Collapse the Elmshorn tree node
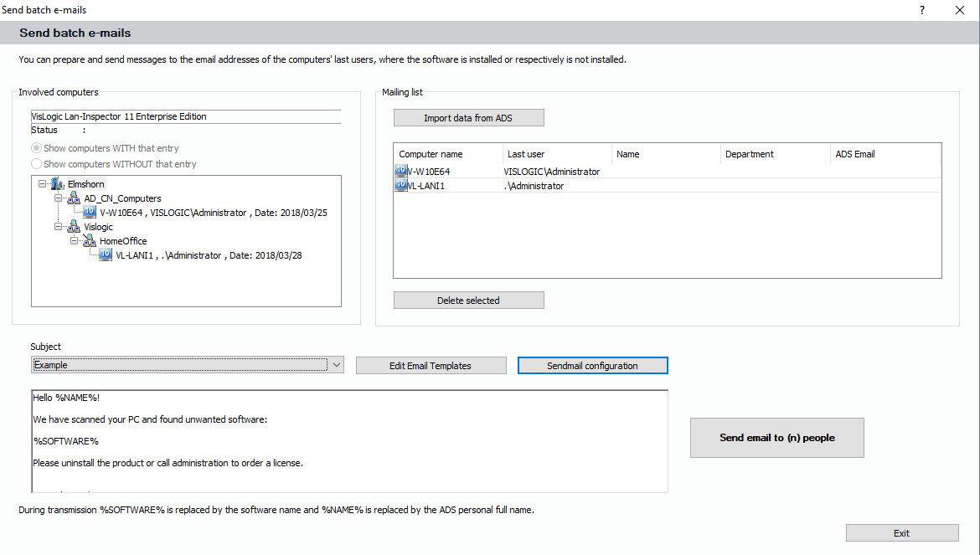The width and height of the screenshot is (980, 555). click(x=43, y=184)
